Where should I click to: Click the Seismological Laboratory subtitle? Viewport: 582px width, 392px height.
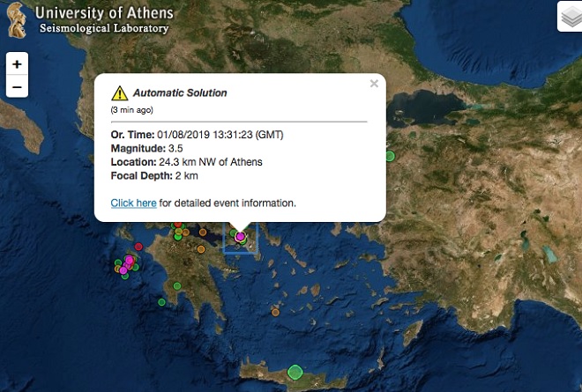103,29
